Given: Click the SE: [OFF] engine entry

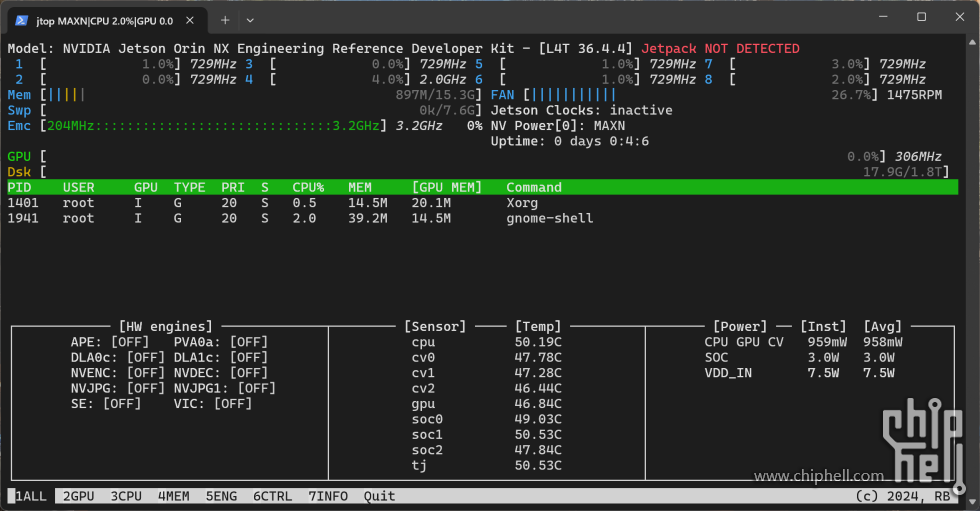Looking at the screenshot, I should tap(106, 404).
